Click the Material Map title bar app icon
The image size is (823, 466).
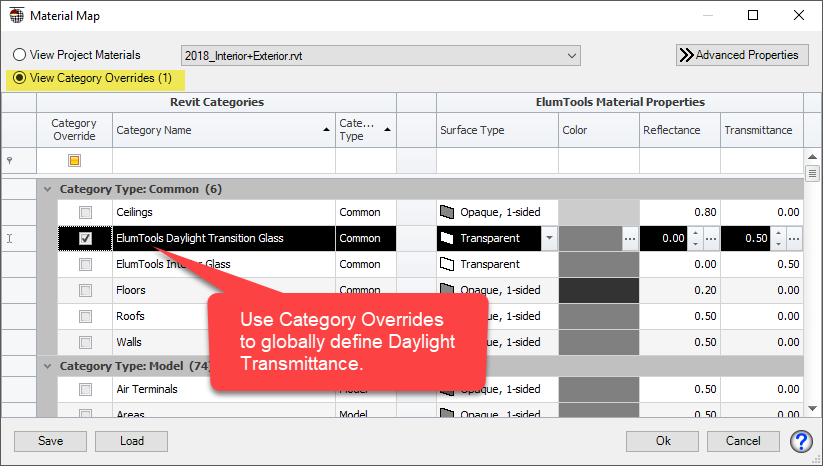pos(17,16)
